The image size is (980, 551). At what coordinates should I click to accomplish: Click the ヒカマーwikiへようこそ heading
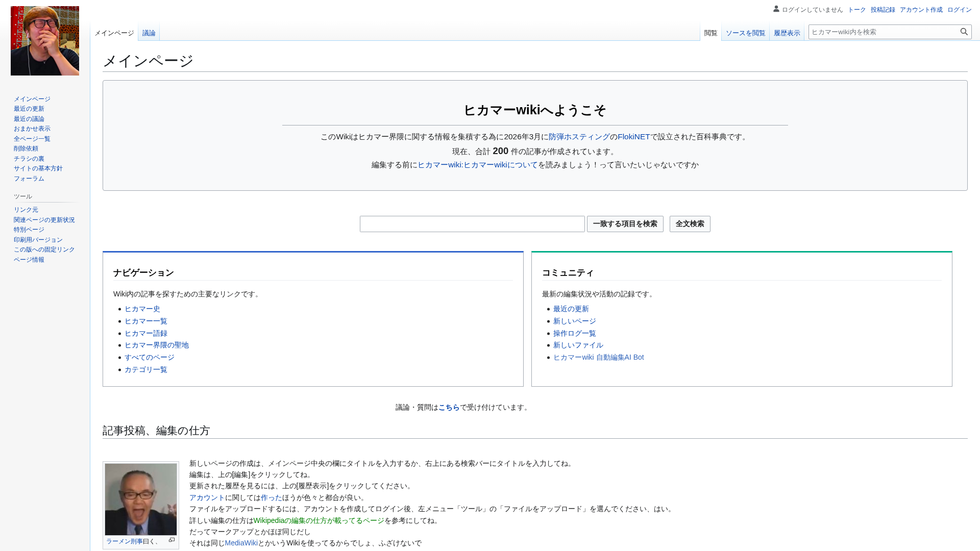point(535,110)
